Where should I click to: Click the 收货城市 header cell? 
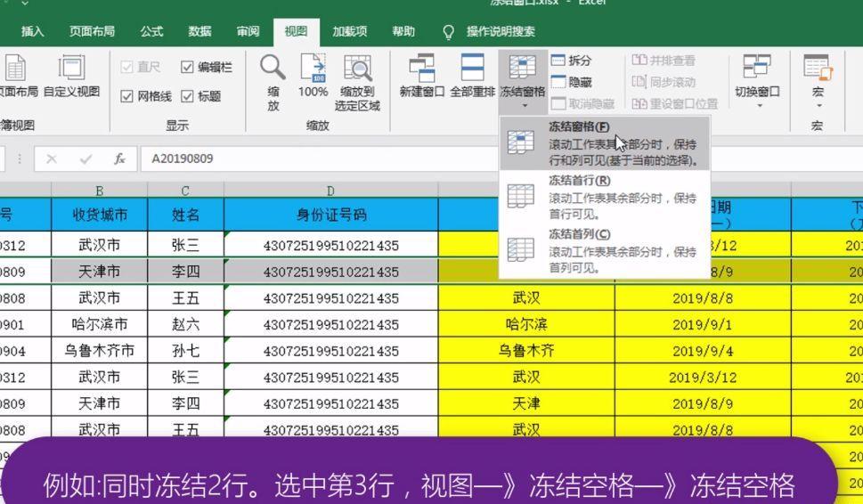click(100, 215)
